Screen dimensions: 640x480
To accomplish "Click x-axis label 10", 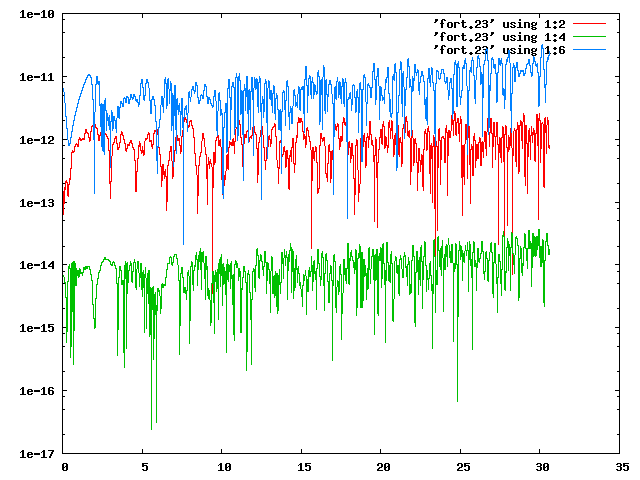I will pos(224,467).
